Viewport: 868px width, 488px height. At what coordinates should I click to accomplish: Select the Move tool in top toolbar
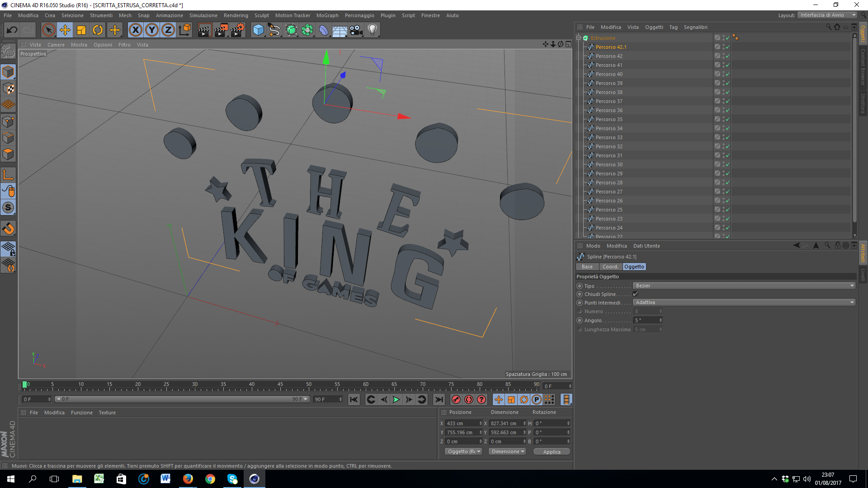[65, 30]
